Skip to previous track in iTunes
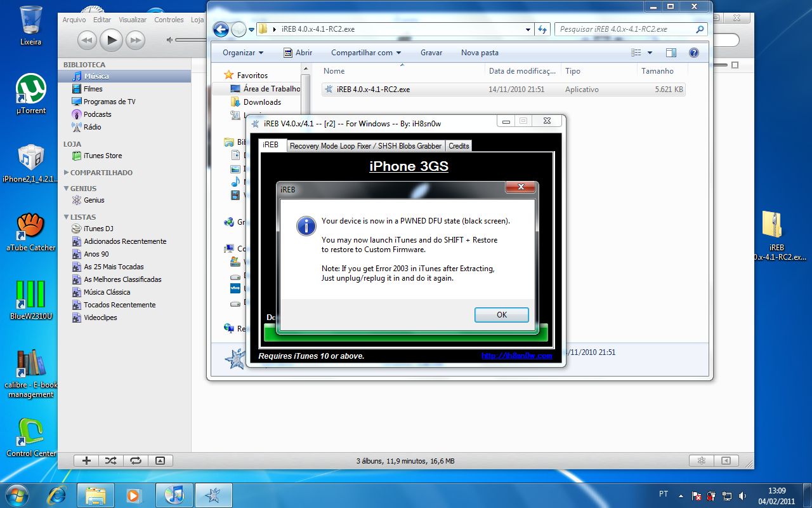 tap(87, 41)
